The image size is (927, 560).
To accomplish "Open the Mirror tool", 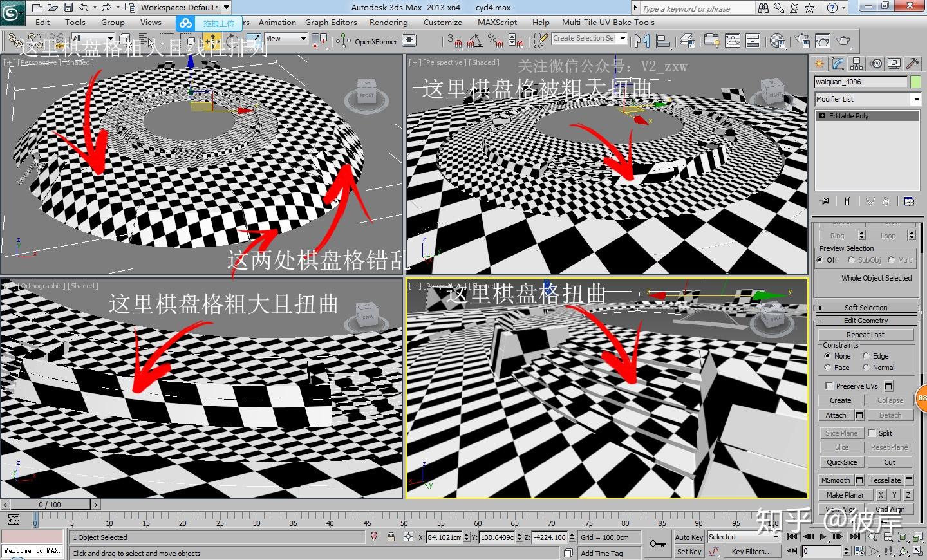I will coord(642,41).
